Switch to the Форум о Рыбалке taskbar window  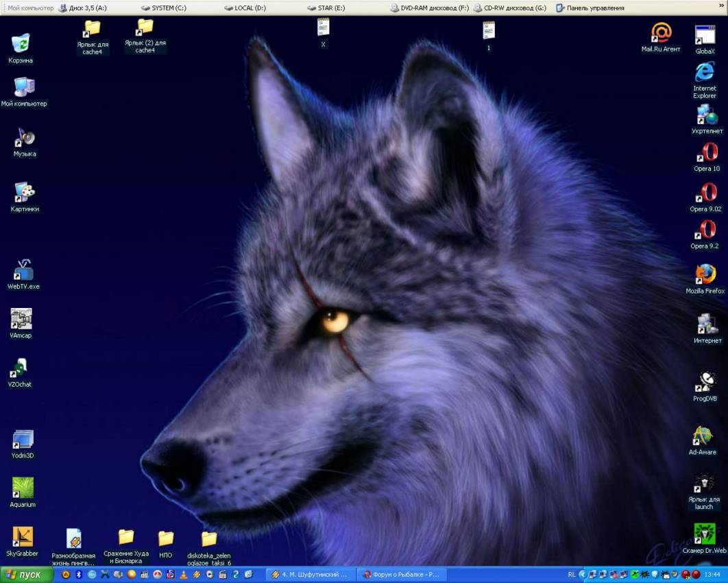[401, 574]
